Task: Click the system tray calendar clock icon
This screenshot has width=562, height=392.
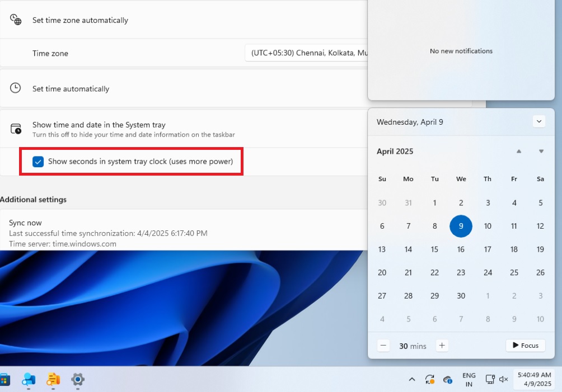Action: click(x=16, y=129)
